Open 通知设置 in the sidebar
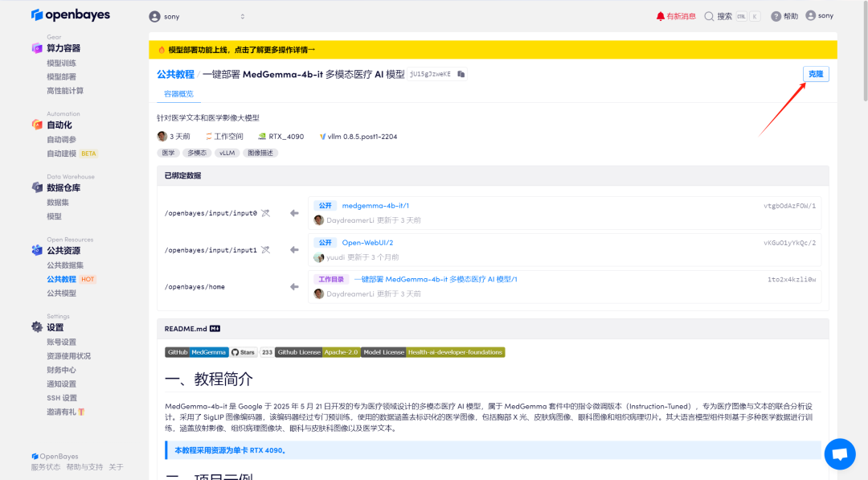 tap(61, 384)
